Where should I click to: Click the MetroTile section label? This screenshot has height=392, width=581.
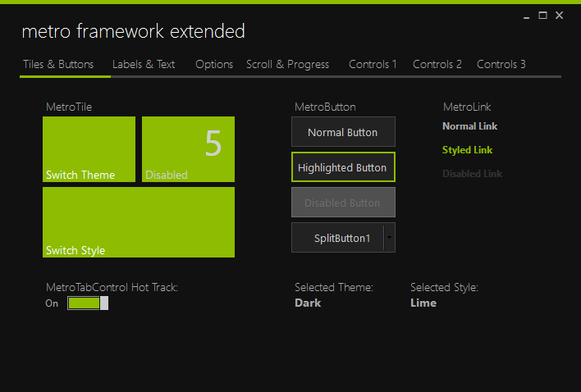(x=69, y=107)
